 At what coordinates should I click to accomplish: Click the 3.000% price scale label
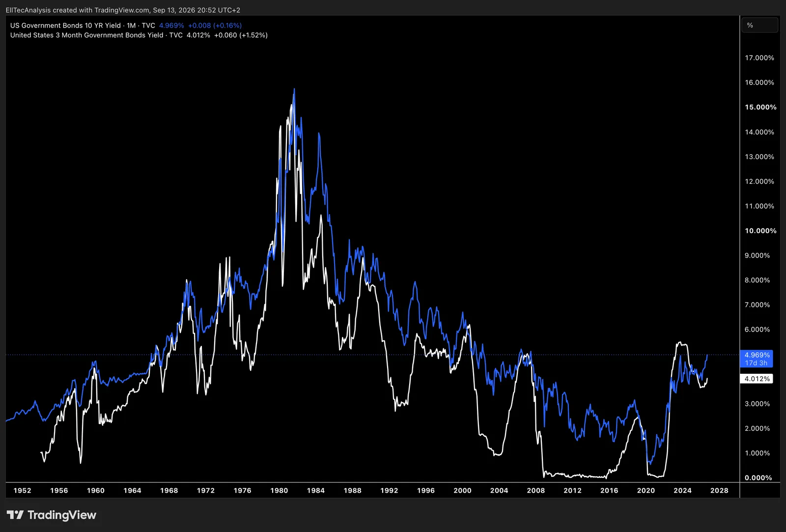(758, 404)
